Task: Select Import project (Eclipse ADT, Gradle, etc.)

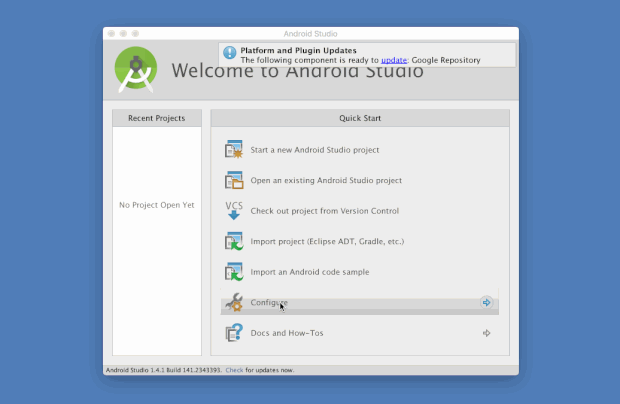Action: [327, 242]
